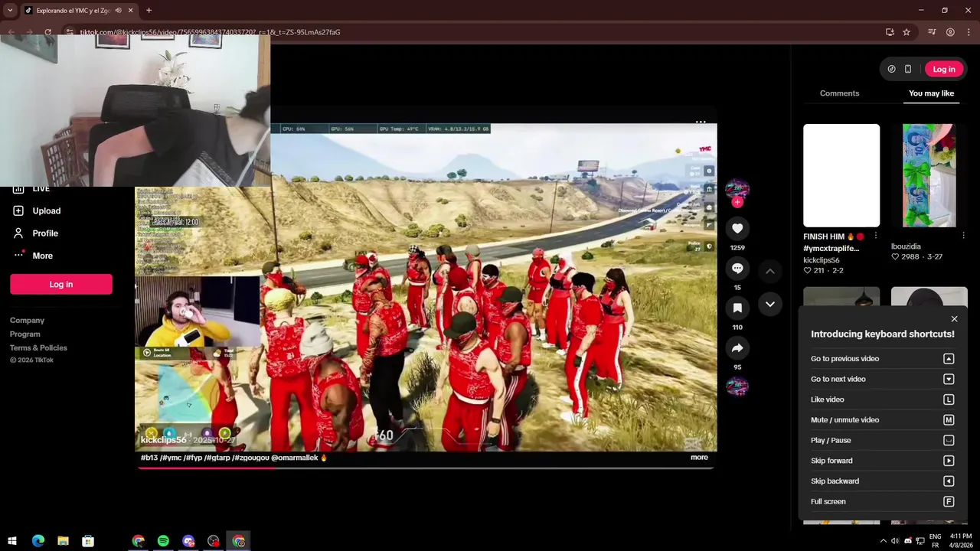Open comments via the speech bubble icon
Screen dimensions: 980x551
(737, 268)
